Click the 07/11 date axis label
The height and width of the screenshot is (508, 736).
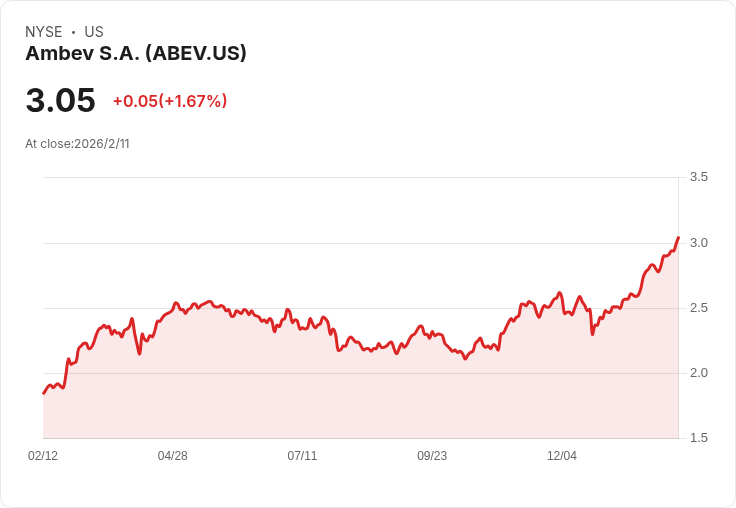tap(302, 456)
